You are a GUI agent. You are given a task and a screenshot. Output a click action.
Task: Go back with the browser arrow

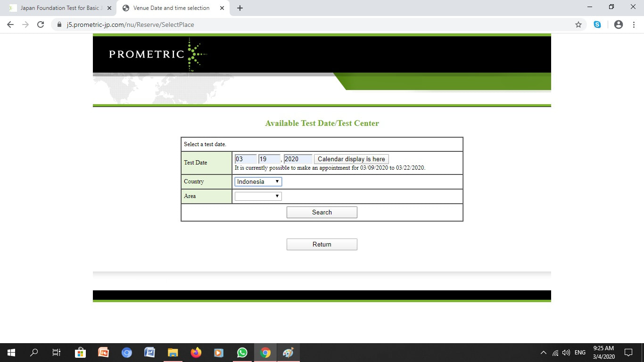click(x=10, y=25)
